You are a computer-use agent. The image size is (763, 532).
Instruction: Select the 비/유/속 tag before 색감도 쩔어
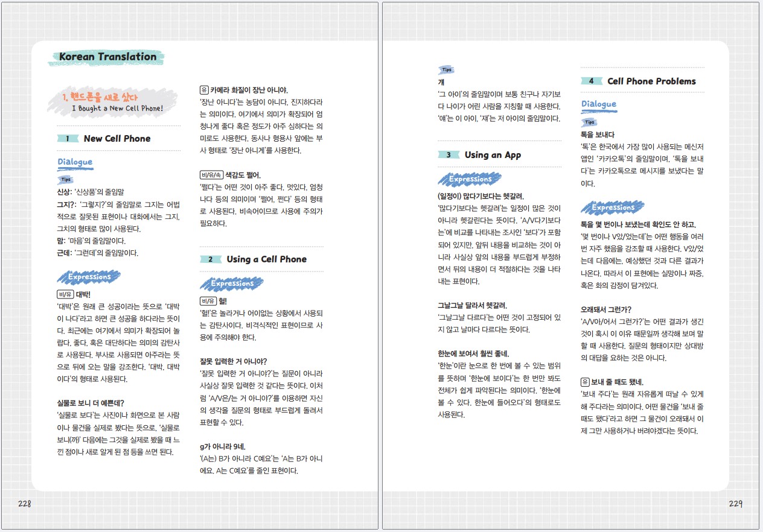211,175
